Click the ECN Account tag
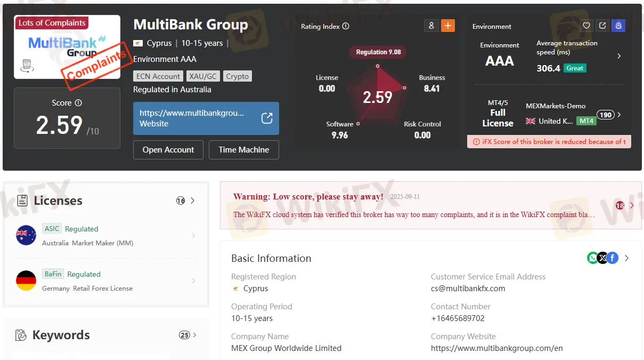The height and width of the screenshot is (360, 644). tap(158, 76)
